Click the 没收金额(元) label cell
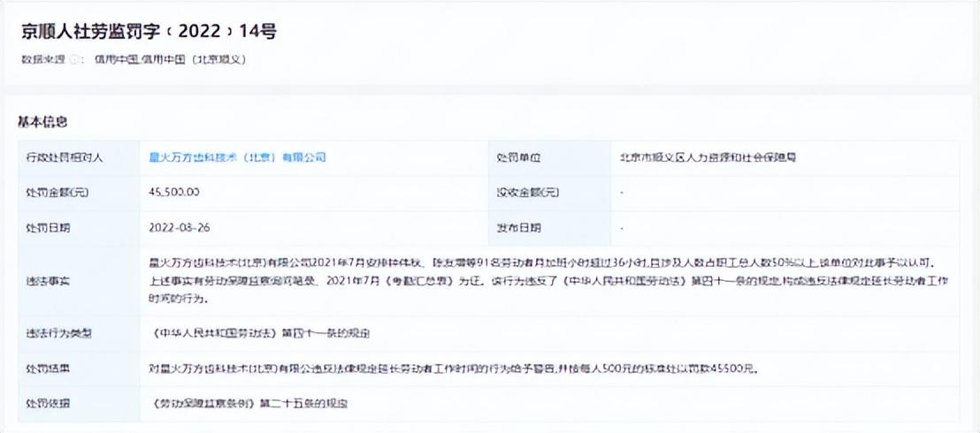980x433 pixels. pos(550,193)
